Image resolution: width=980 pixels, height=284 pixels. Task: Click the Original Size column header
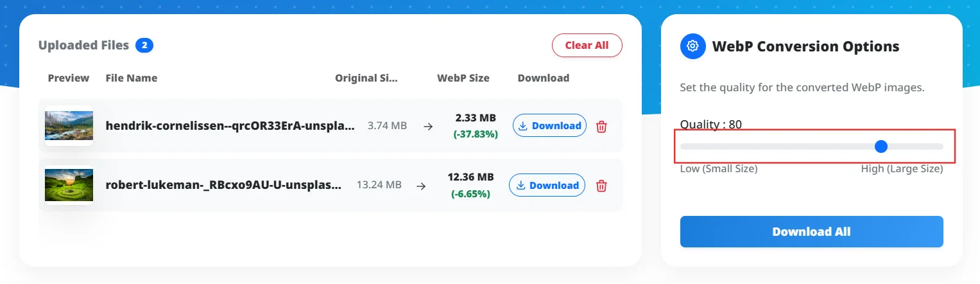pyautogui.click(x=366, y=78)
